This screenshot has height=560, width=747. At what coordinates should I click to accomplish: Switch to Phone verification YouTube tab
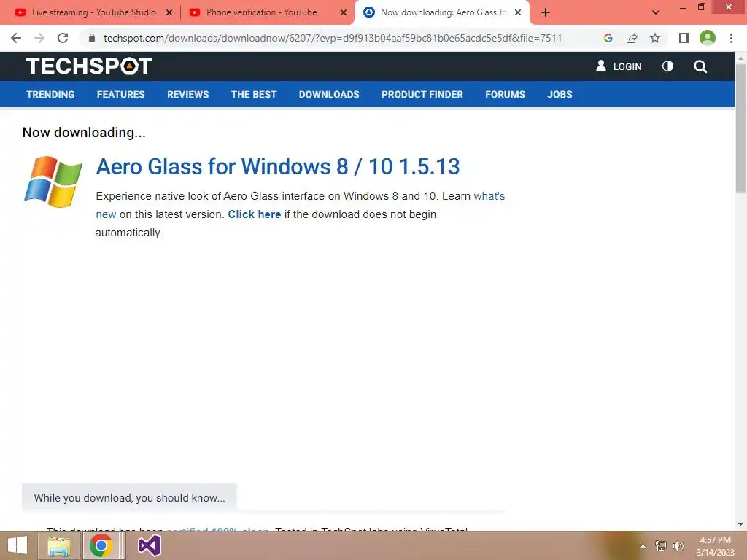click(x=261, y=12)
